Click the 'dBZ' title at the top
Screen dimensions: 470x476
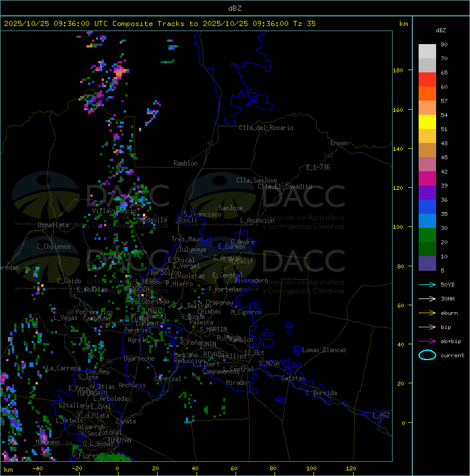coord(235,8)
